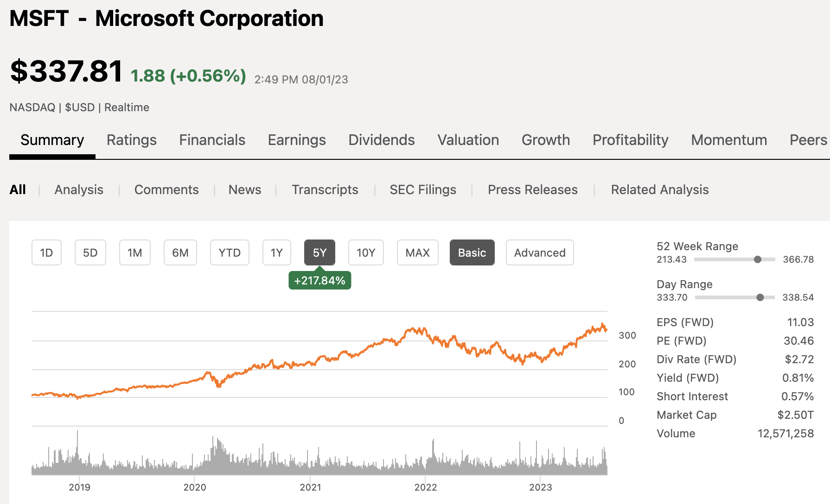Open Related Analysis

pos(660,190)
